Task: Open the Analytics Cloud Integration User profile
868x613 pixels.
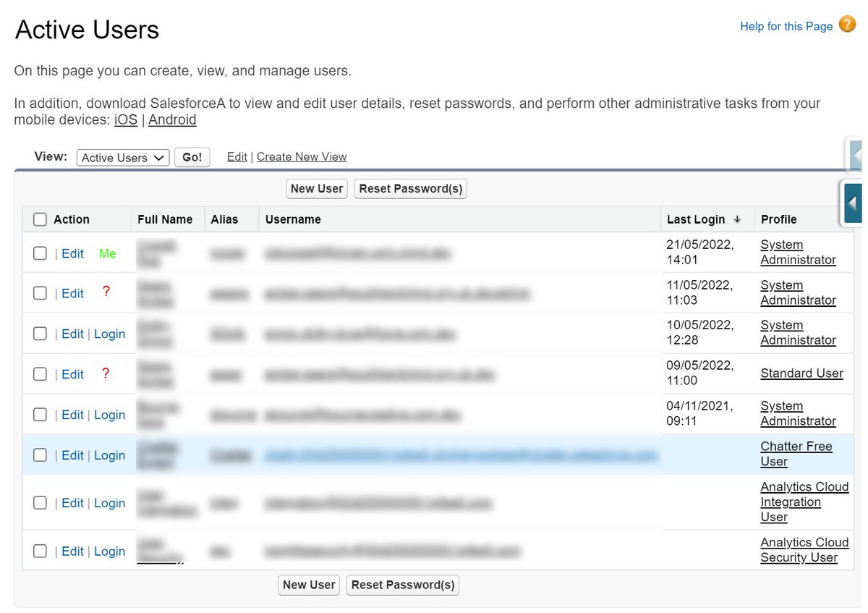Action: [x=804, y=502]
